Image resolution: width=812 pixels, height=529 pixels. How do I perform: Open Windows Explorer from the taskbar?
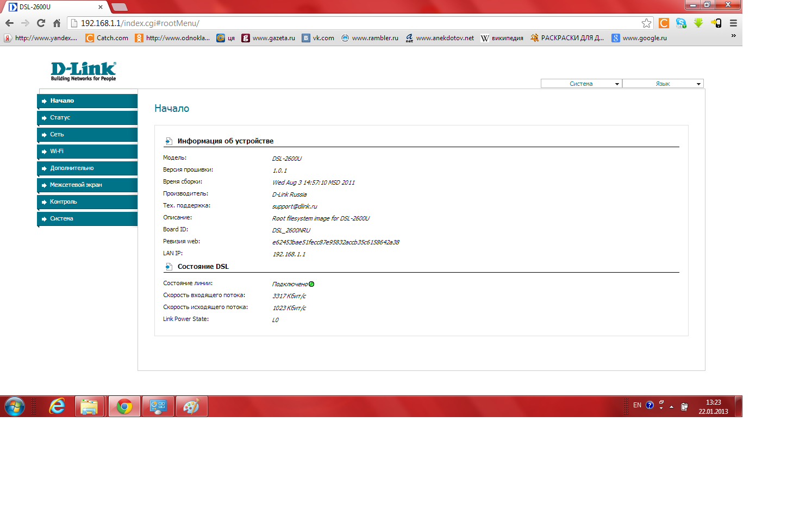[89, 406]
